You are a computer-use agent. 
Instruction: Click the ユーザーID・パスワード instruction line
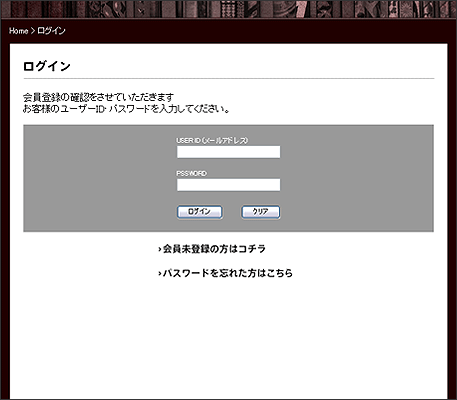click(x=127, y=109)
